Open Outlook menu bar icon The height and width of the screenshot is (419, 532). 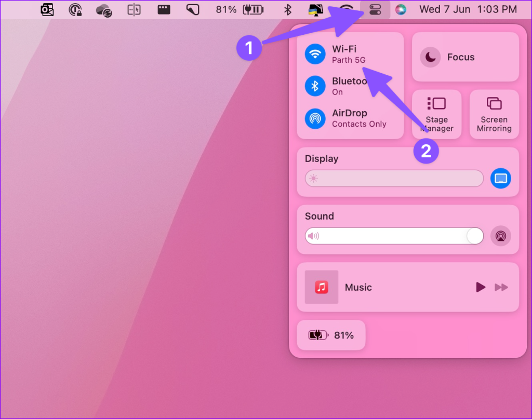[47, 9]
